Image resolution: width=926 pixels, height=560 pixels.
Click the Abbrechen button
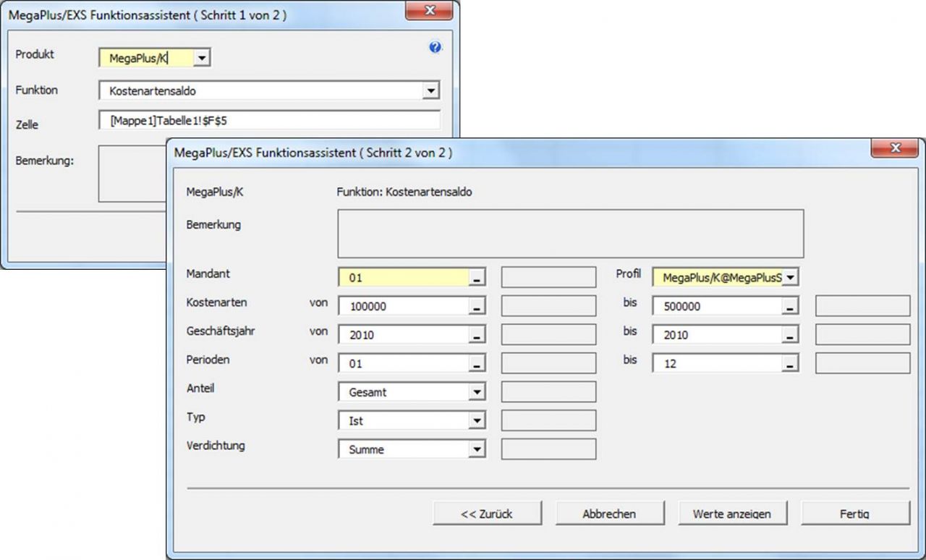coord(609,514)
